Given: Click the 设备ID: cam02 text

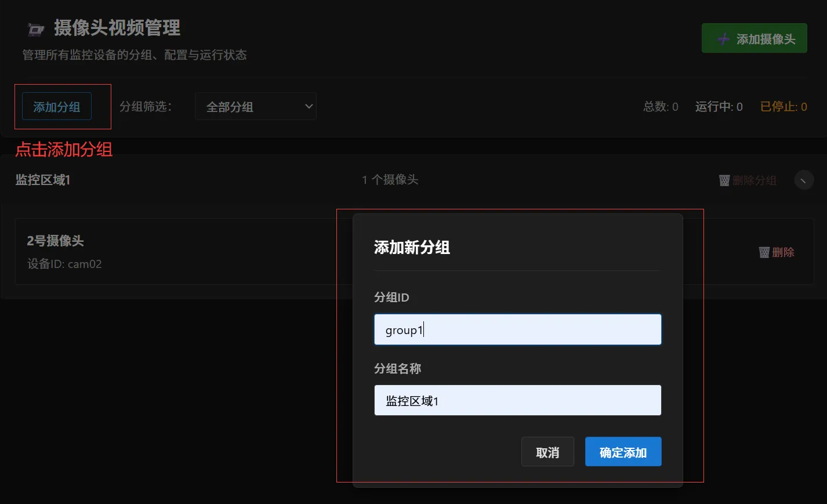Looking at the screenshot, I should point(64,264).
